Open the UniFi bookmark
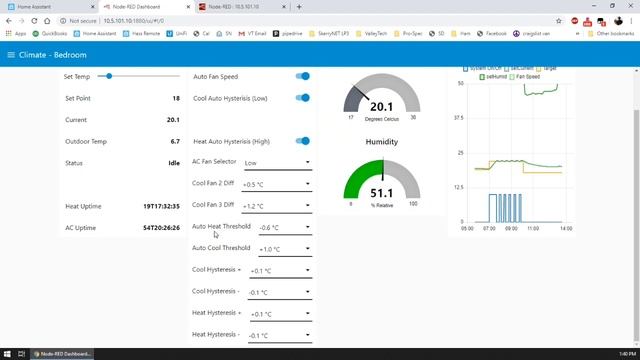The width and height of the screenshot is (640, 360). click(x=177, y=33)
